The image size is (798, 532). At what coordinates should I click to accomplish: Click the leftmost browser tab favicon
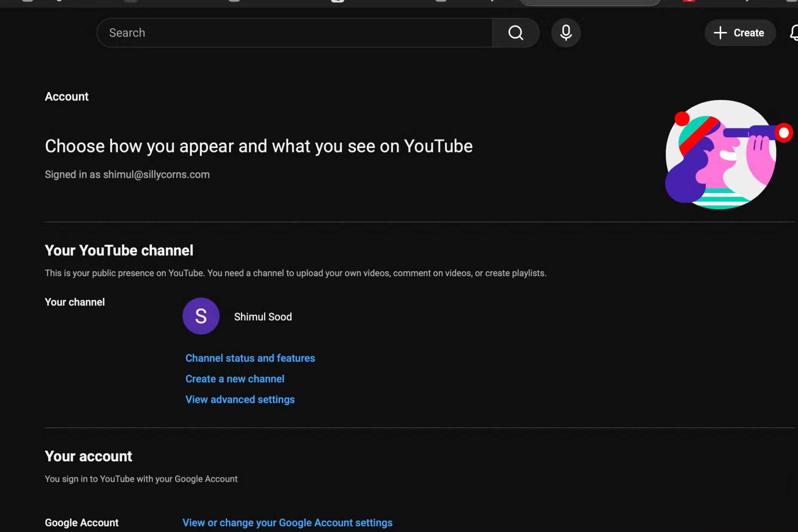27,2
